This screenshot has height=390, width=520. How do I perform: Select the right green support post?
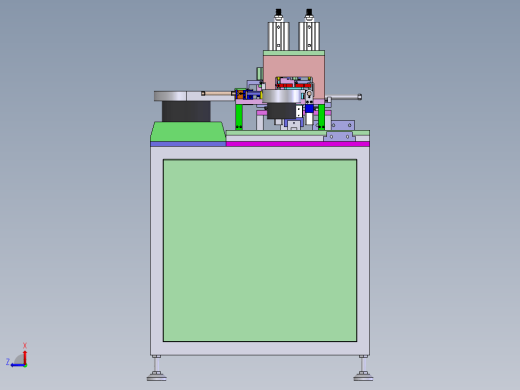pos(321,117)
